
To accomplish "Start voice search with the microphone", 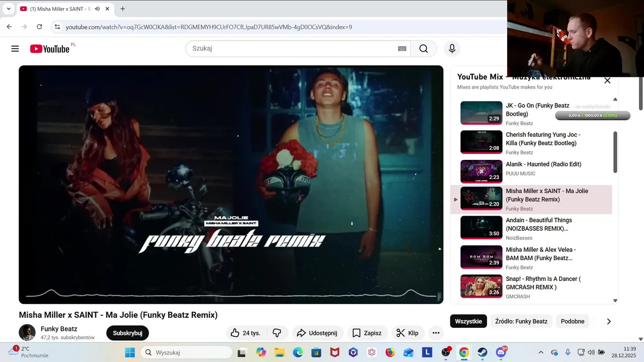I will point(452,49).
